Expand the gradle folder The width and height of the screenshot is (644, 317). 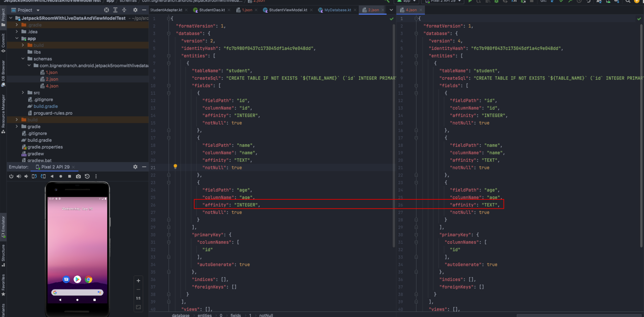(x=17, y=126)
